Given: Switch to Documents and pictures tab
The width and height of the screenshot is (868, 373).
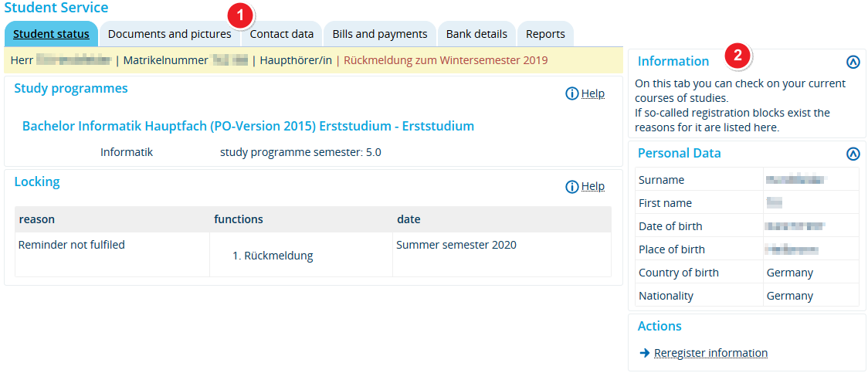Looking at the screenshot, I should [x=169, y=34].
